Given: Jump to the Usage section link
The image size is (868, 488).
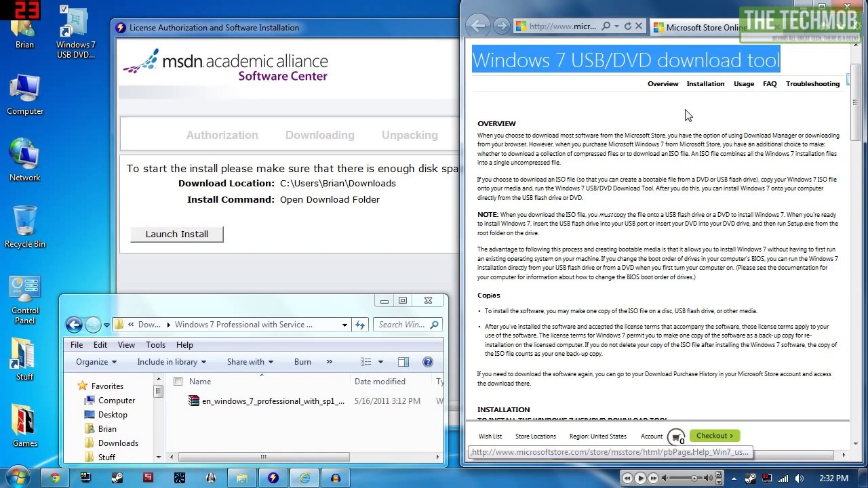Looking at the screenshot, I should click(x=744, y=84).
